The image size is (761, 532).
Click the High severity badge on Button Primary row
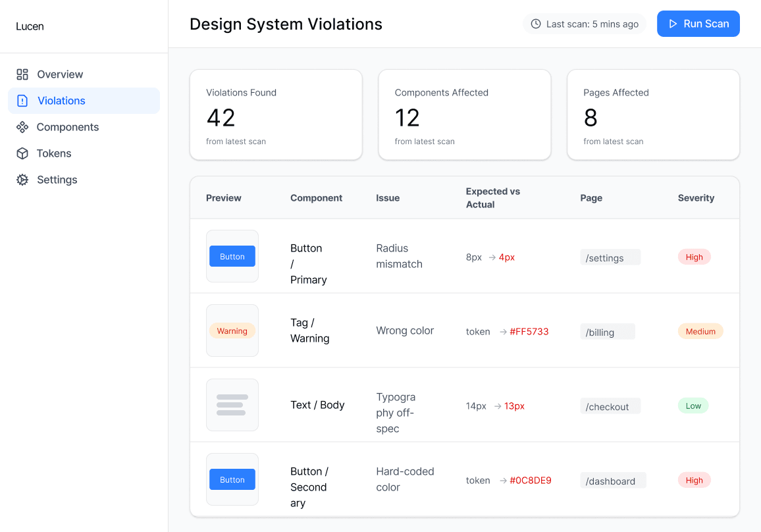[x=694, y=257]
